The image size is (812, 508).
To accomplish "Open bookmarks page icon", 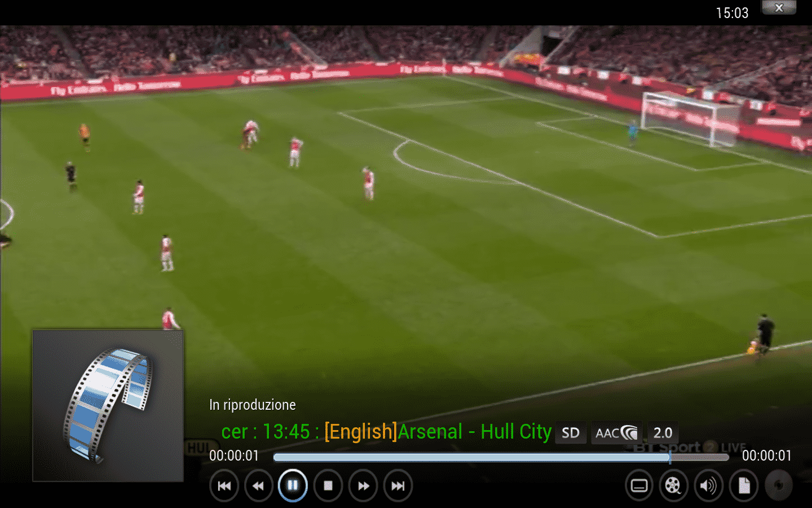I will pyautogui.click(x=744, y=485).
